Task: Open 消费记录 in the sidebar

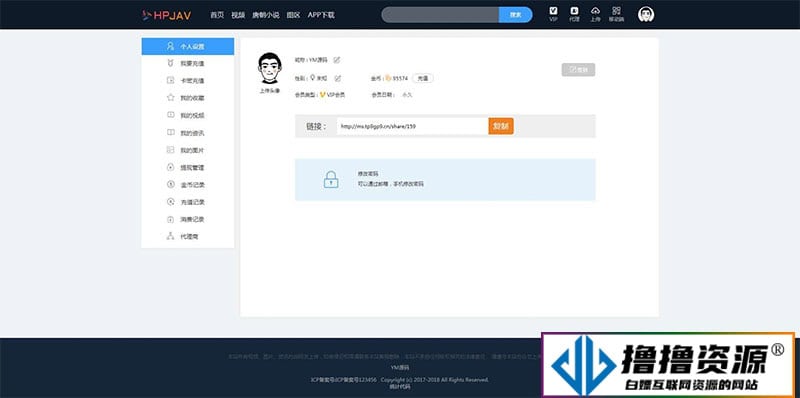Action: coord(188,219)
